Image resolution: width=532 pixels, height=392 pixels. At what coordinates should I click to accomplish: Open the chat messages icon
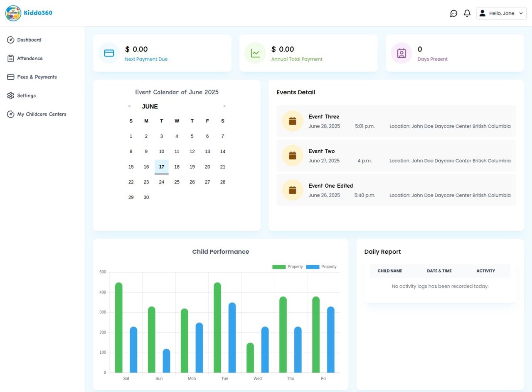click(453, 13)
